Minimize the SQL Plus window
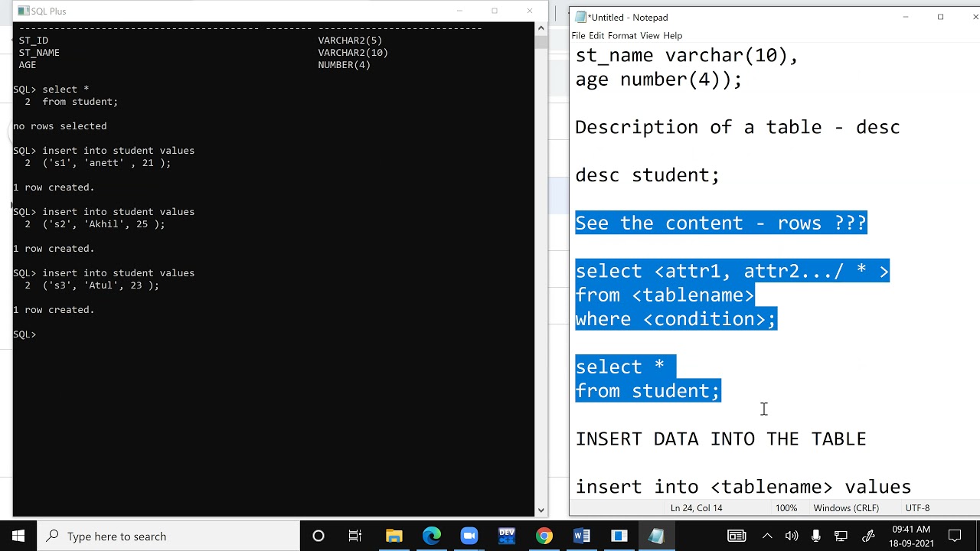Screen dimensions: 980x551 click(x=459, y=11)
